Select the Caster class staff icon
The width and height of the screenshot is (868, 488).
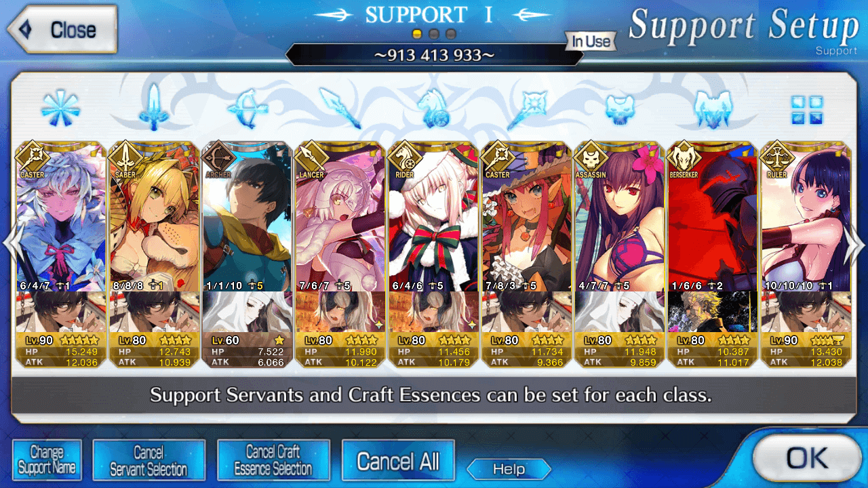click(526, 108)
